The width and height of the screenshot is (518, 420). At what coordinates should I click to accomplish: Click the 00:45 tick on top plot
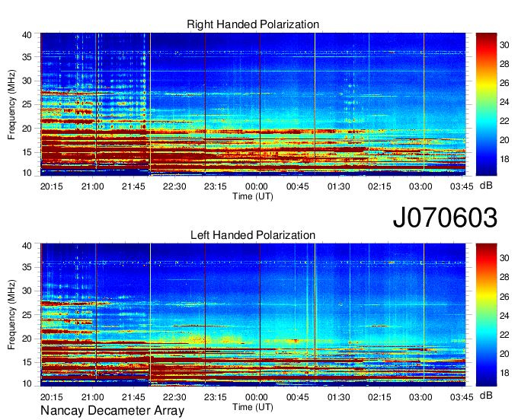click(x=297, y=186)
